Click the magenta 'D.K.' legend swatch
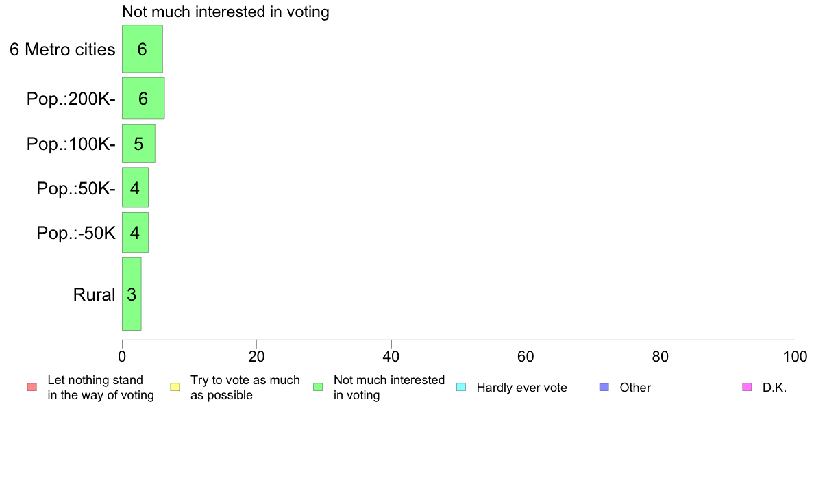Viewport: 814px width, 504px height. click(x=747, y=387)
